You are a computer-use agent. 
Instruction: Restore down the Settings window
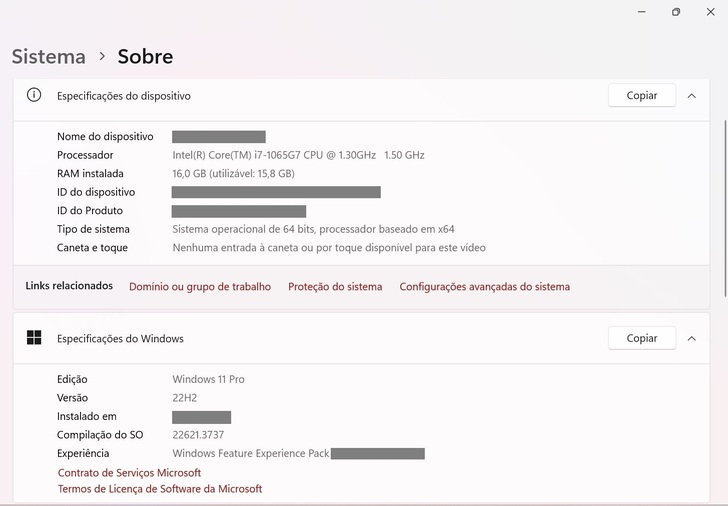click(x=676, y=12)
